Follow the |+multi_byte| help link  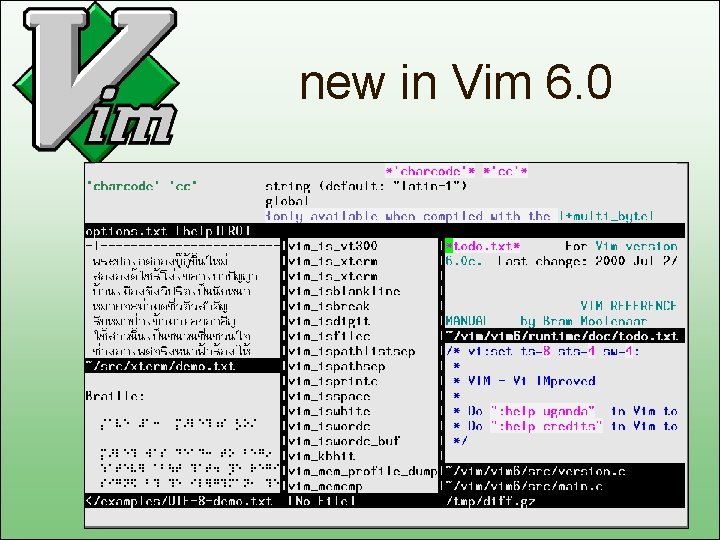[x=606, y=216]
